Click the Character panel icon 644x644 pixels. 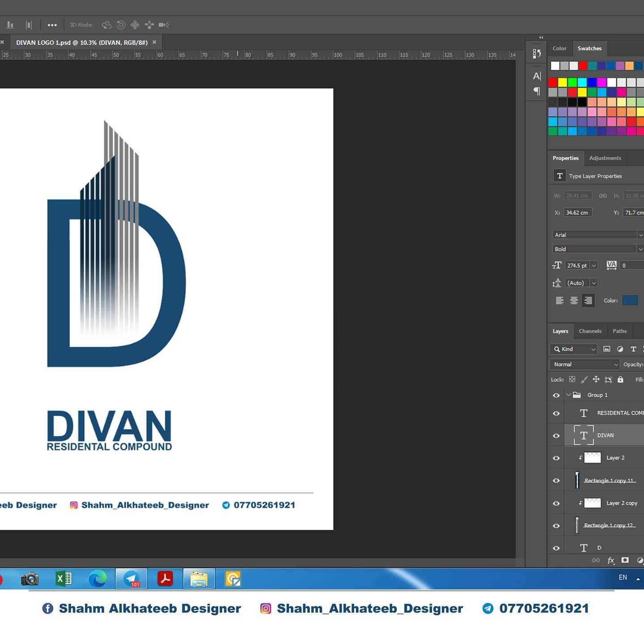tap(537, 76)
